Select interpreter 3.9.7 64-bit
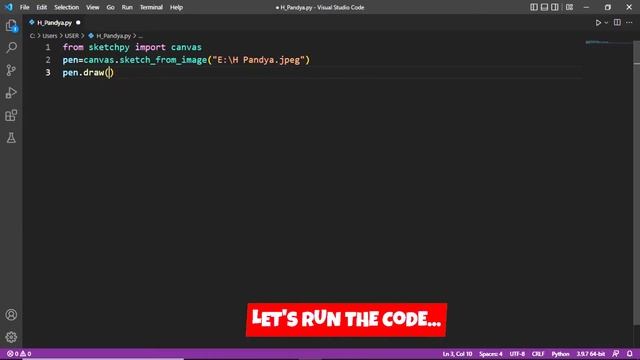640x360 pixels. click(591, 354)
